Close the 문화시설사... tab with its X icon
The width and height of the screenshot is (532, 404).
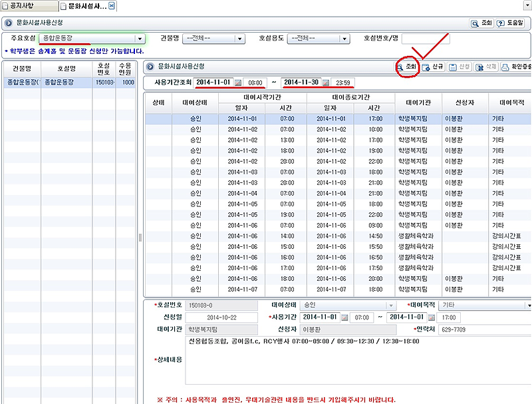[x=112, y=6]
